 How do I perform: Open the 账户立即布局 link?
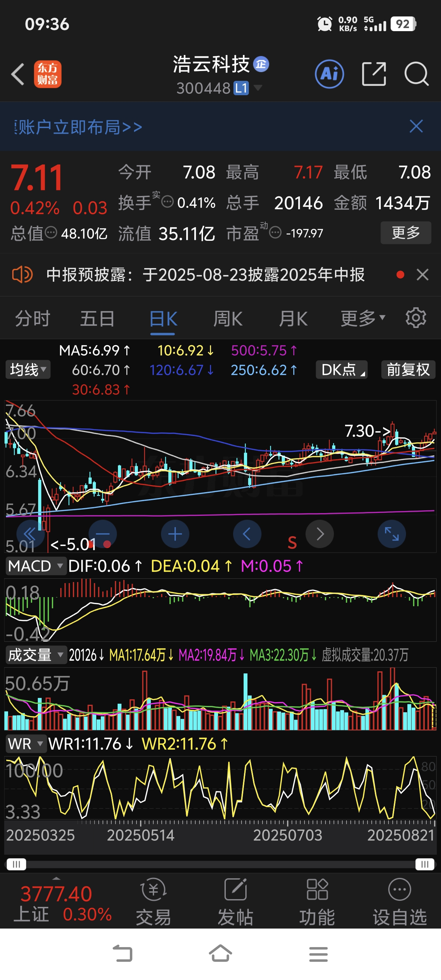(78, 127)
